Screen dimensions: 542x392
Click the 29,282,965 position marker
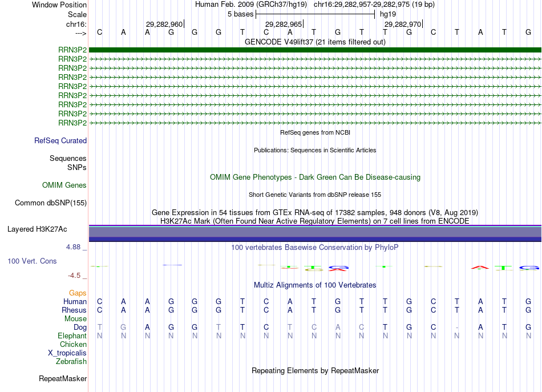[x=284, y=24]
